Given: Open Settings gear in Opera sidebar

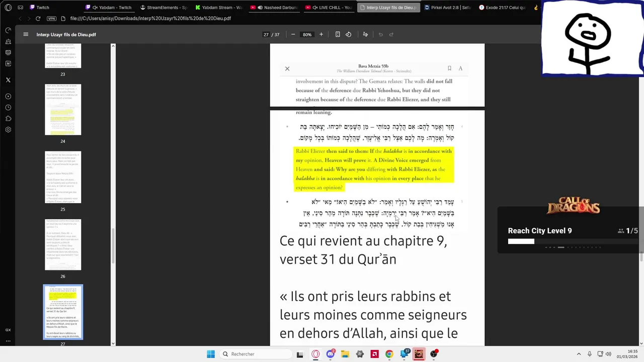Looking at the screenshot, I should click(x=8, y=130).
